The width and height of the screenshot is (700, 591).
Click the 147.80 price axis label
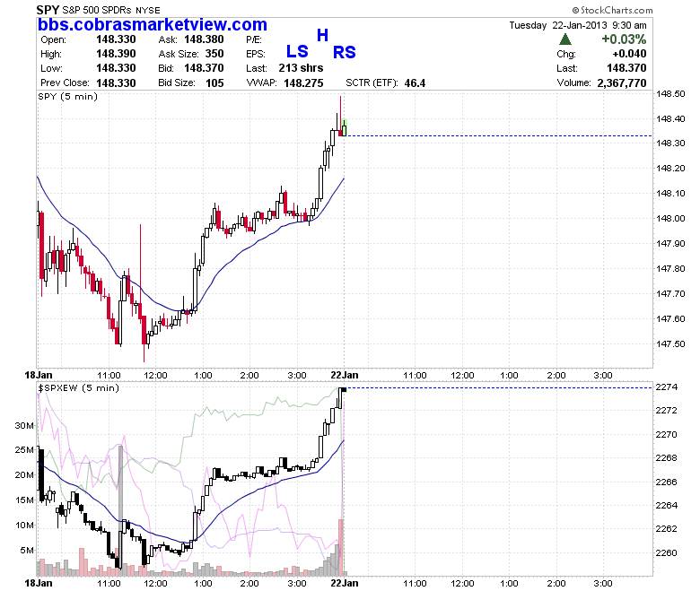(670, 268)
